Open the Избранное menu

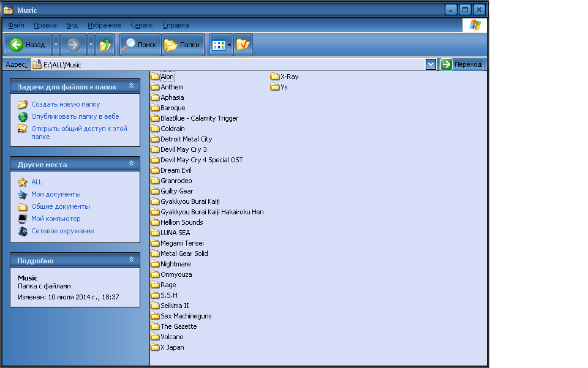[104, 25]
